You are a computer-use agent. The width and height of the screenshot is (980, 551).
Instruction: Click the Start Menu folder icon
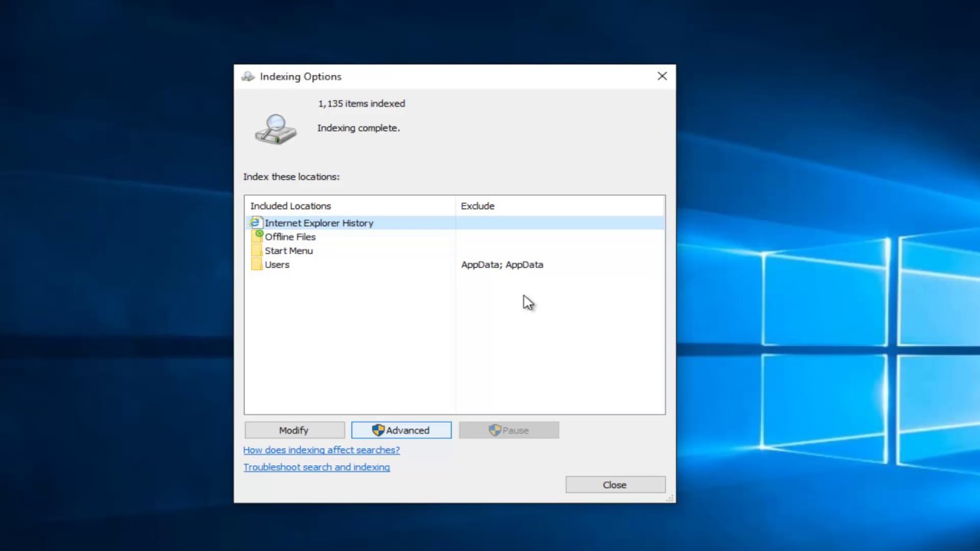256,251
